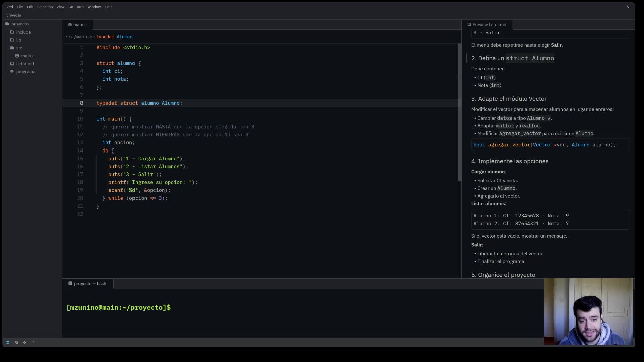644x362 pixels.
Task: Click the preview icon on Letra.md tab
Action: click(x=469, y=24)
